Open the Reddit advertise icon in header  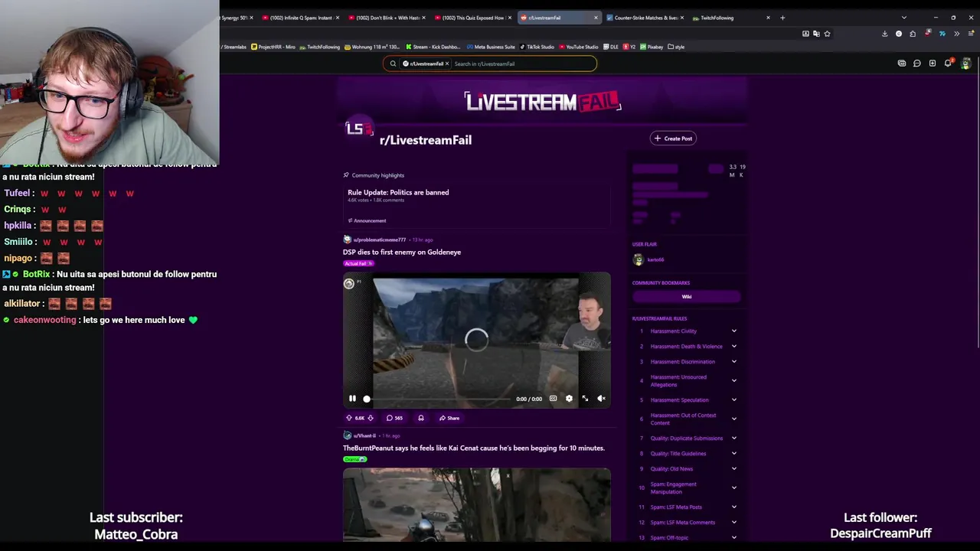902,64
